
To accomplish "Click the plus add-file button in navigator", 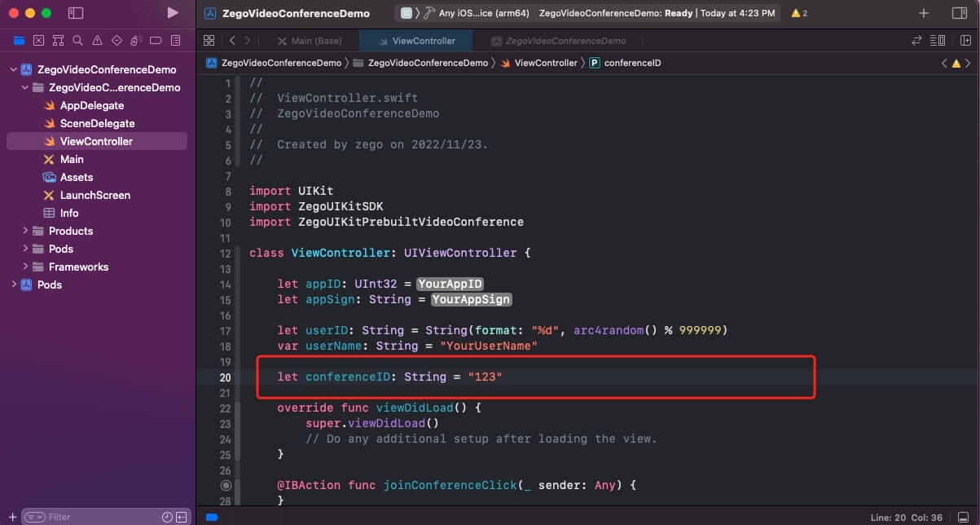I will (x=12, y=517).
